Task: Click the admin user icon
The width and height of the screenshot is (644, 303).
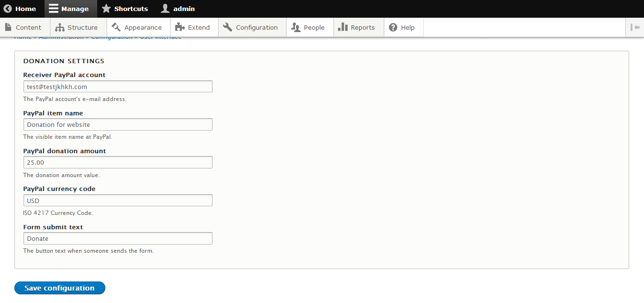Action: coord(163,8)
